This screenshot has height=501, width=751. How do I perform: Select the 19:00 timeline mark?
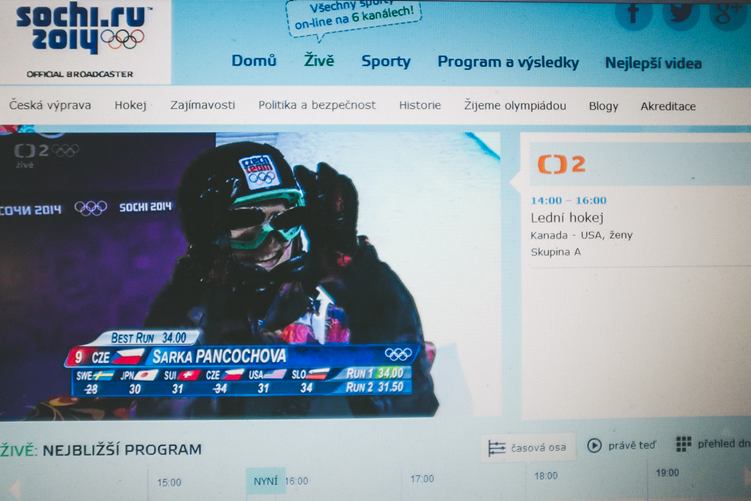click(x=667, y=473)
